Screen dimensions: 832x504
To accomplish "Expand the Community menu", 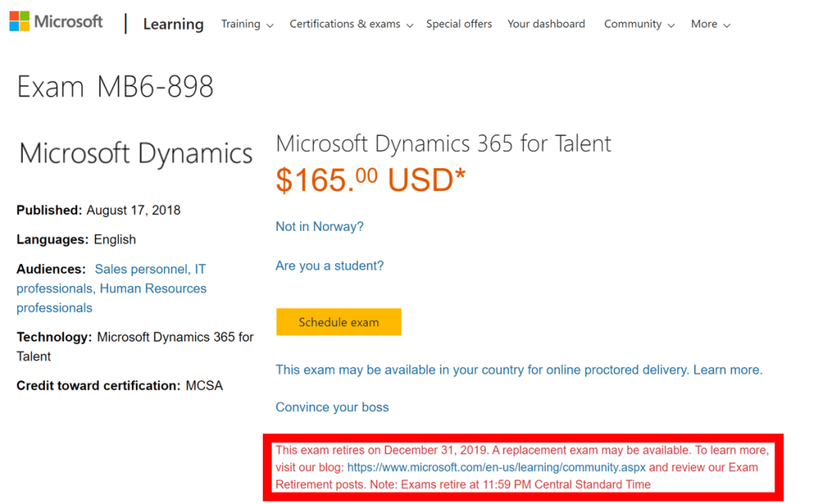I will coord(639,24).
